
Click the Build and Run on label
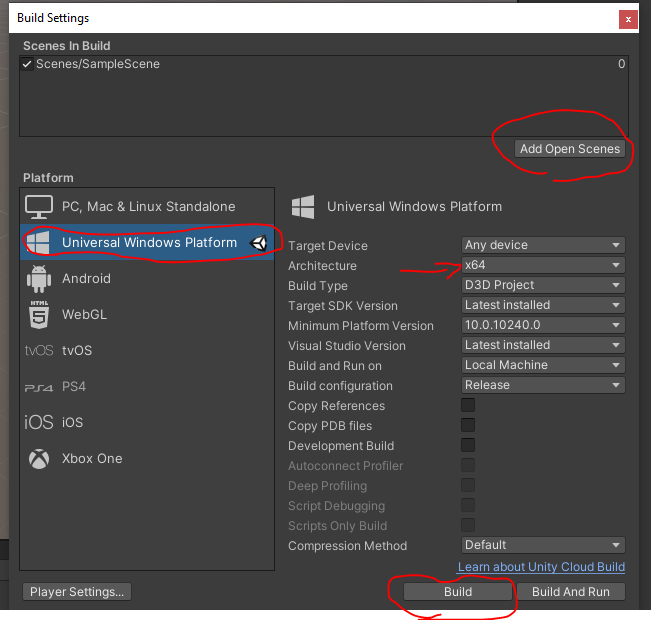tap(335, 366)
